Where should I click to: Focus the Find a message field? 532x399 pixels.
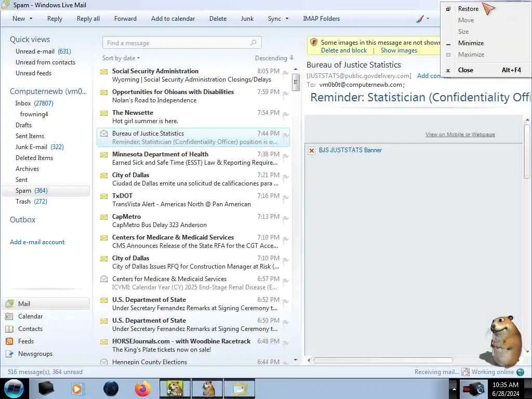pos(182,43)
